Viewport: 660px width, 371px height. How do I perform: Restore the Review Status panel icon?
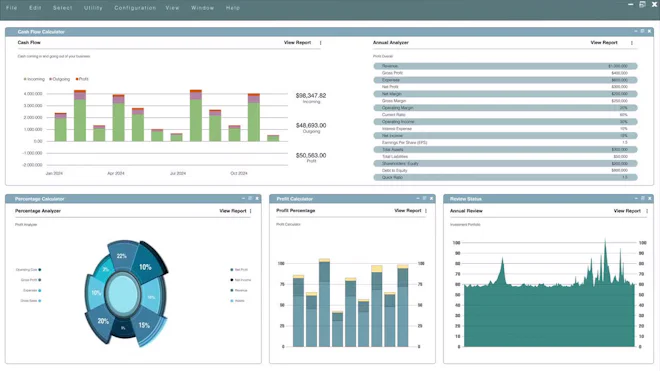[643, 198]
